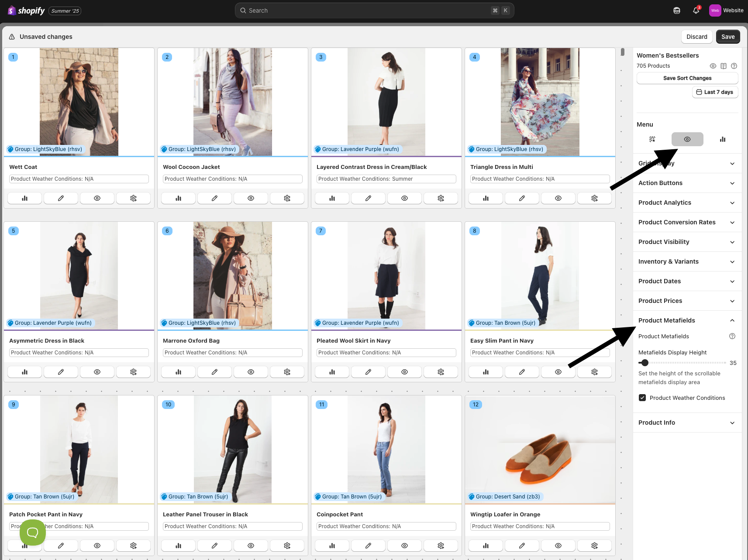Uncheck Product Weather Conditions checkbox
The image size is (748, 560).
[642, 398]
